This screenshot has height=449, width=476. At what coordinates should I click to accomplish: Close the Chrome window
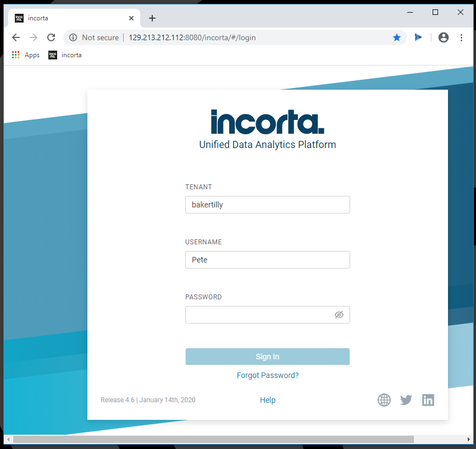click(460, 12)
